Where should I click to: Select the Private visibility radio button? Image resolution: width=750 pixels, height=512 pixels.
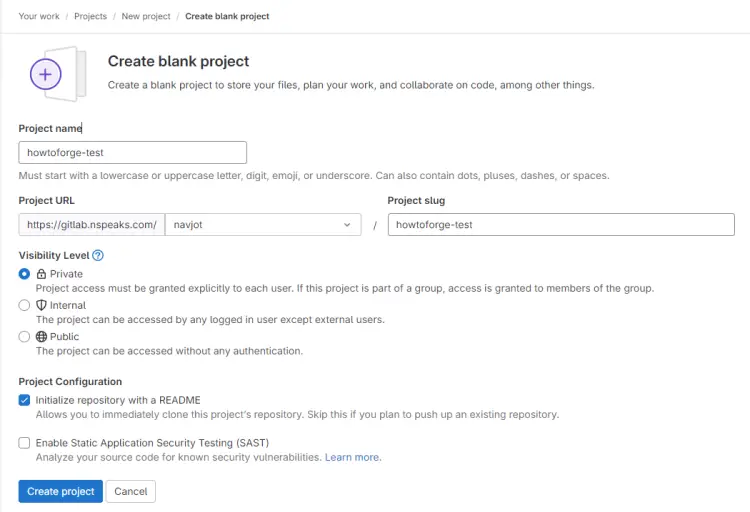[25, 274]
